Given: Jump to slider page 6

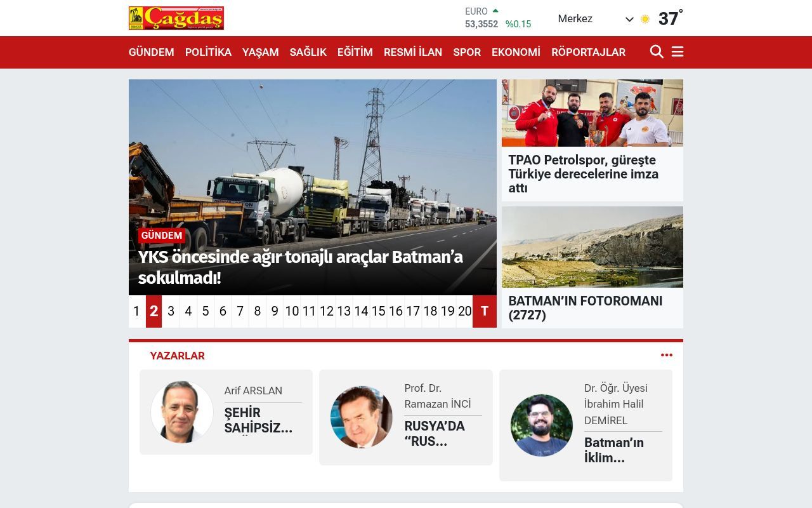Looking at the screenshot, I should point(223,311).
